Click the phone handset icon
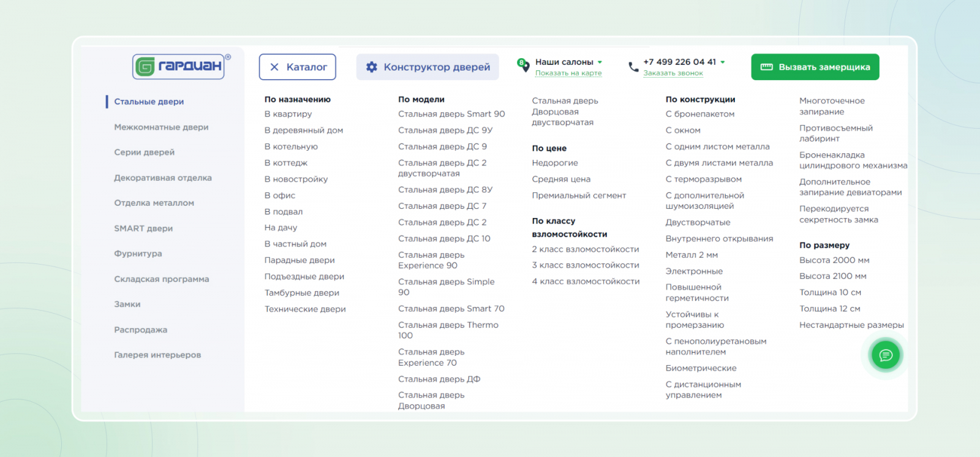980x457 pixels. 633,67
